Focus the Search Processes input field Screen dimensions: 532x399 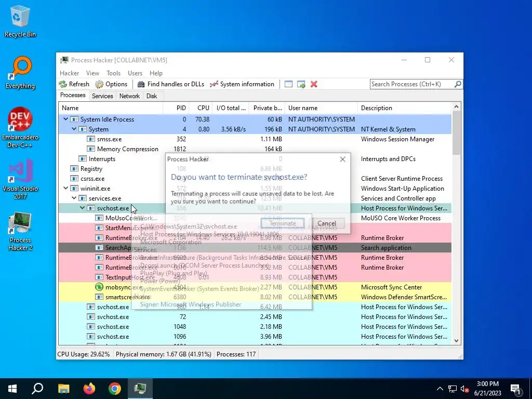point(412,84)
